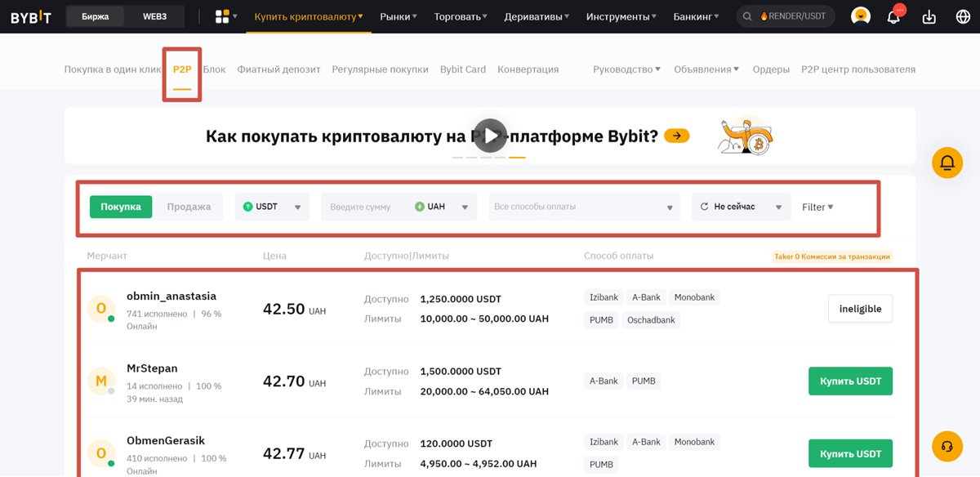The width and height of the screenshot is (980, 477).
Task: Switch to WEB3 mode
Action: (x=155, y=16)
